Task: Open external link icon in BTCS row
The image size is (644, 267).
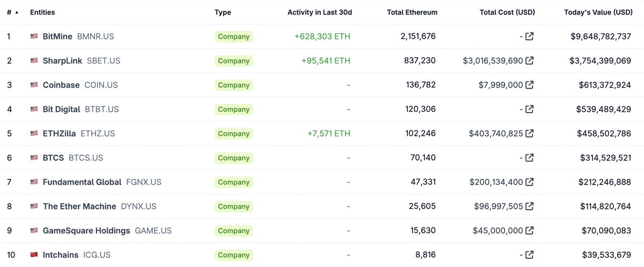Action: coord(529,158)
